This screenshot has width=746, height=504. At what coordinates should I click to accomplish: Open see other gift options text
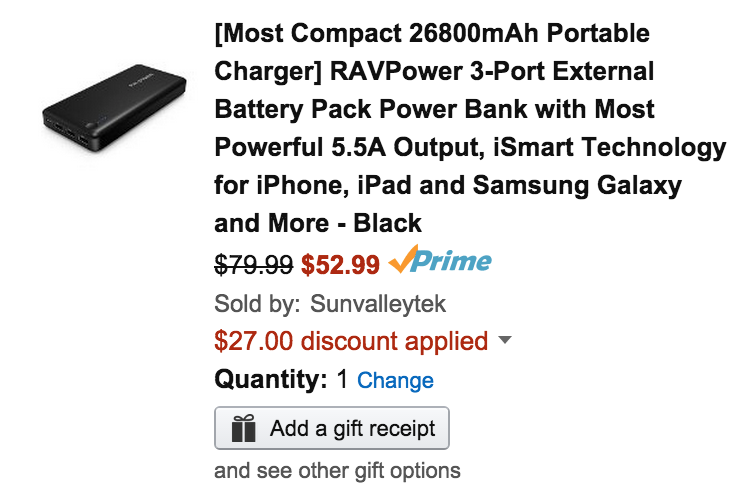coord(337,471)
